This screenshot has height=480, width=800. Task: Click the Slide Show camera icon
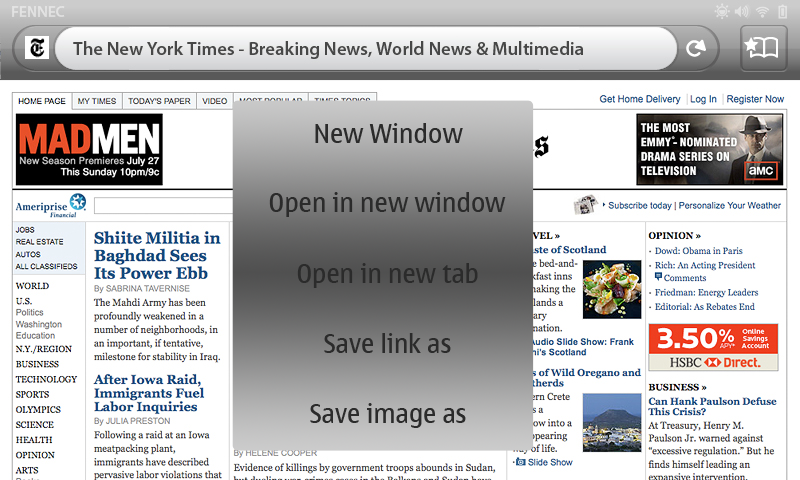pyautogui.click(x=520, y=462)
